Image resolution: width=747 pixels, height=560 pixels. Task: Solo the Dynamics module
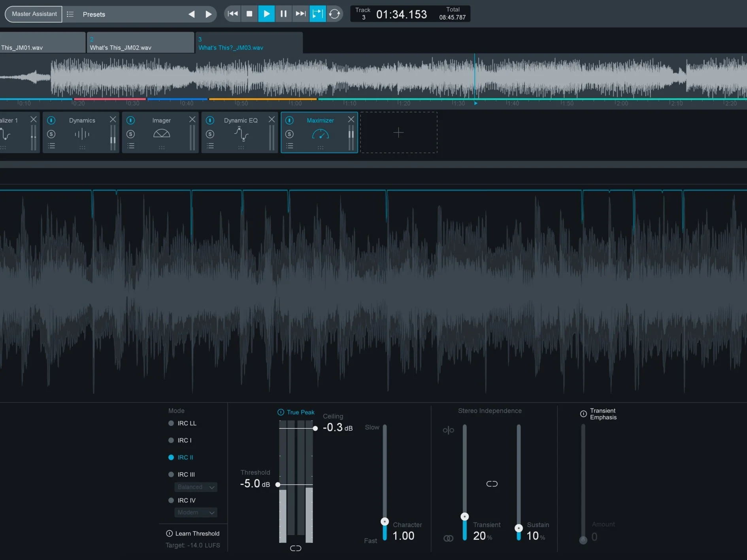[x=51, y=134]
